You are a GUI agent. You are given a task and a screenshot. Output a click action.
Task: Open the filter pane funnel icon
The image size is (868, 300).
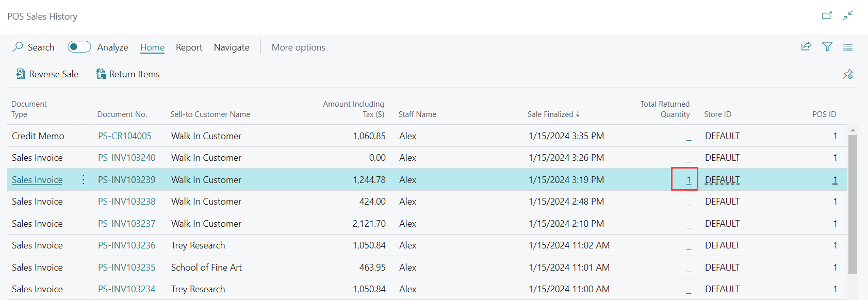click(x=827, y=47)
